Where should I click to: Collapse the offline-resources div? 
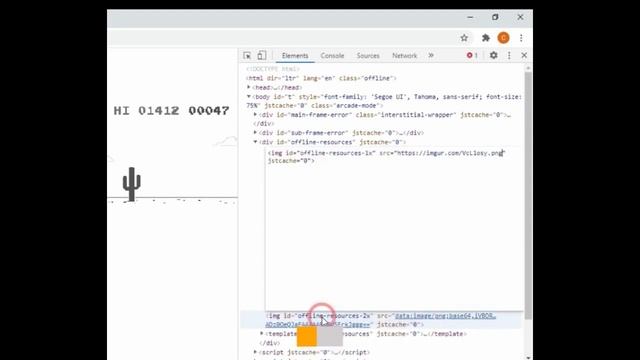(x=255, y=142)
